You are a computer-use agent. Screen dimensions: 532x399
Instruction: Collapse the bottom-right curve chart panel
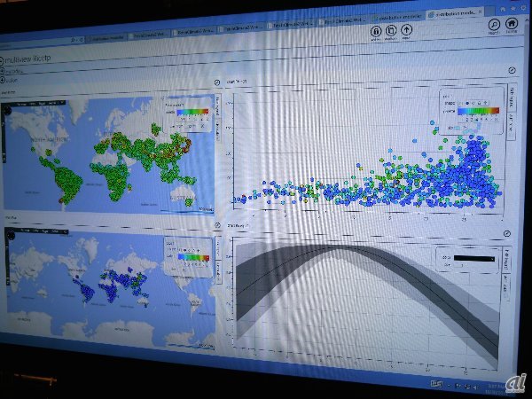tap(506, 232)
